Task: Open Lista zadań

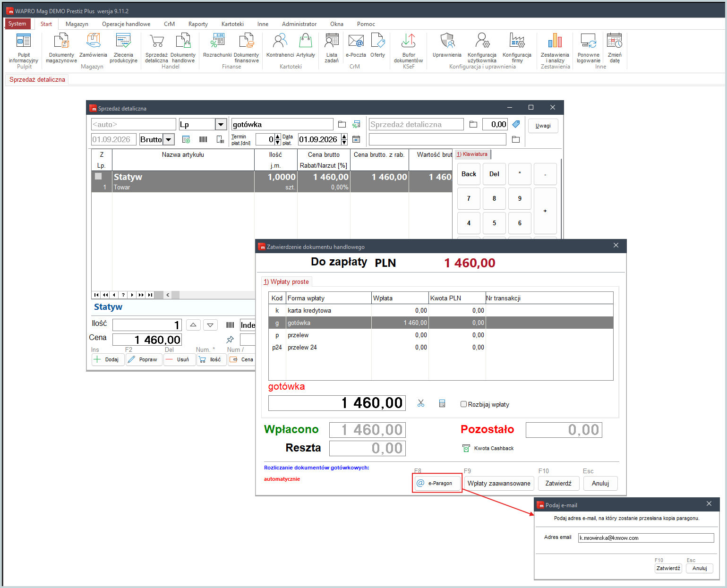Action: (332, 48)
